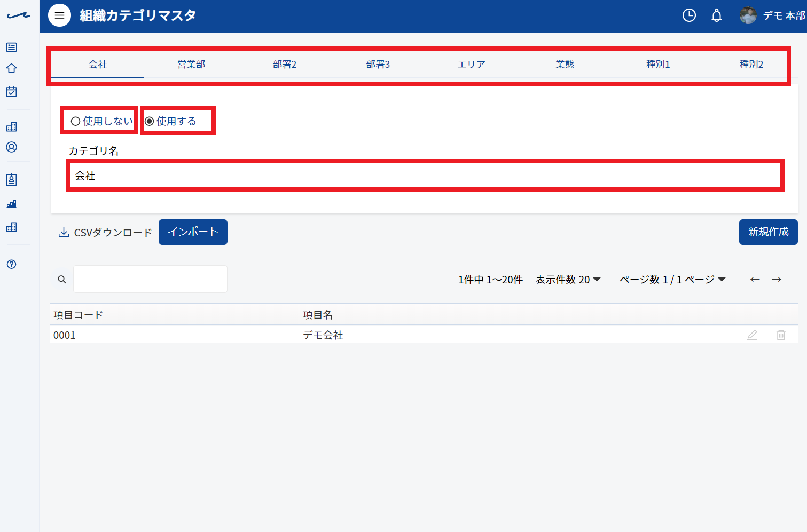
Task: Open the hamburger menu button
Action: pos(59,15)
